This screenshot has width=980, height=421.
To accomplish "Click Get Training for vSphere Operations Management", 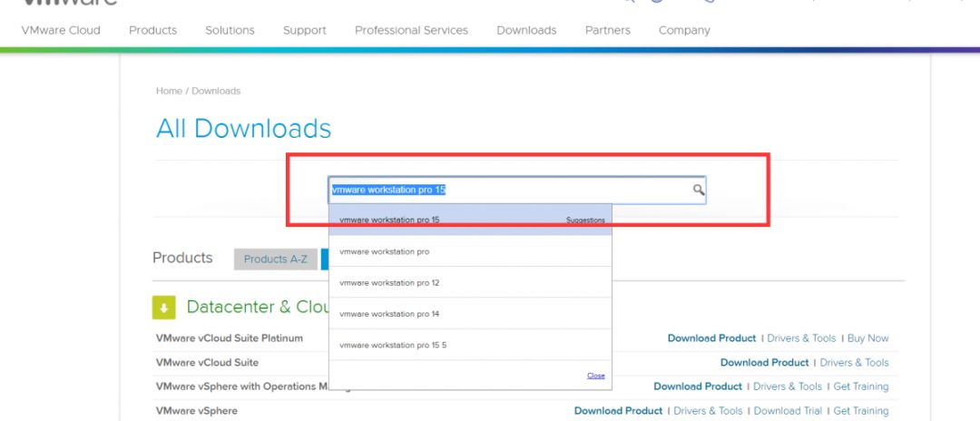I will (861, 387).
